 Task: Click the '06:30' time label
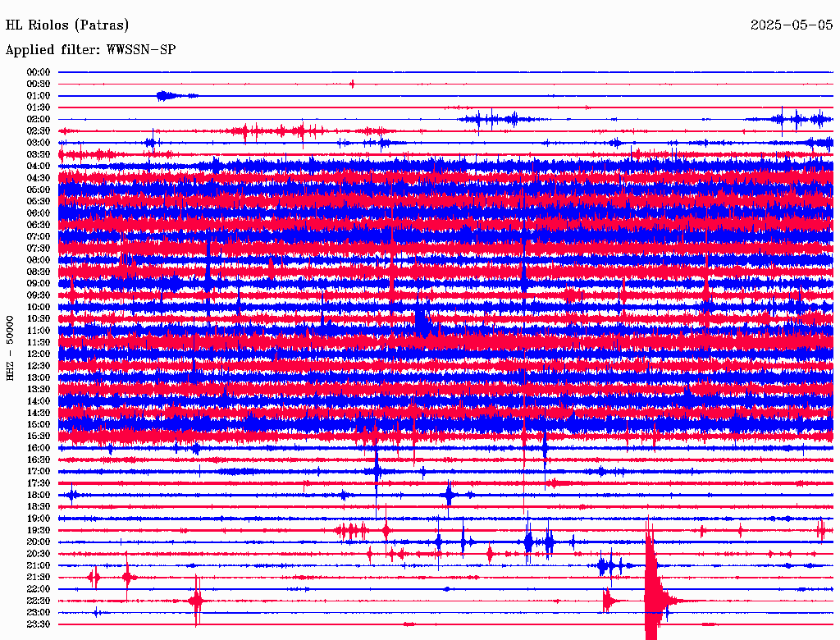39,225
